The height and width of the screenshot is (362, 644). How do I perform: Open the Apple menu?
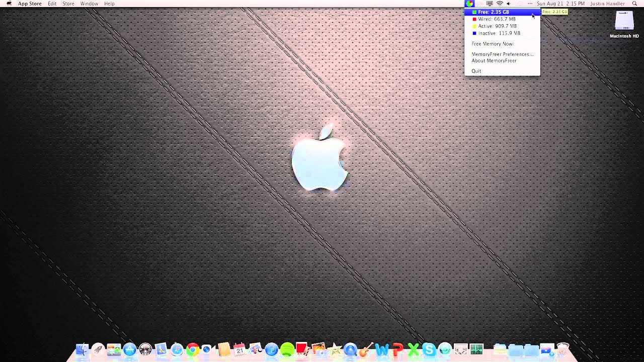(x=9, y=4)
